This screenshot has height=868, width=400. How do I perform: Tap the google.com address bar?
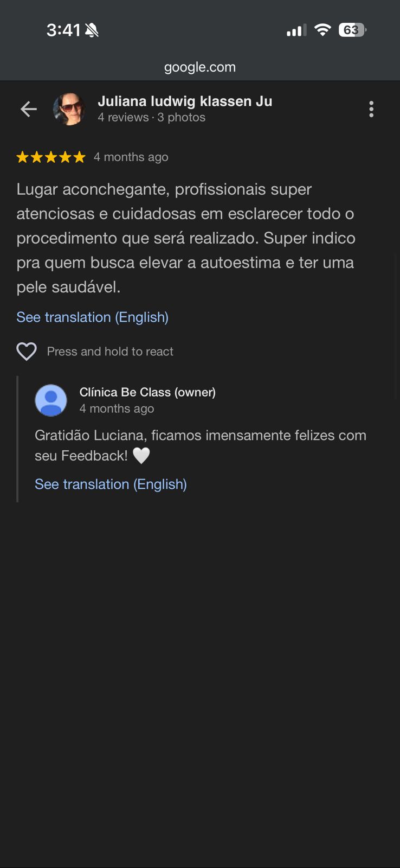click(x=200, y=67)
